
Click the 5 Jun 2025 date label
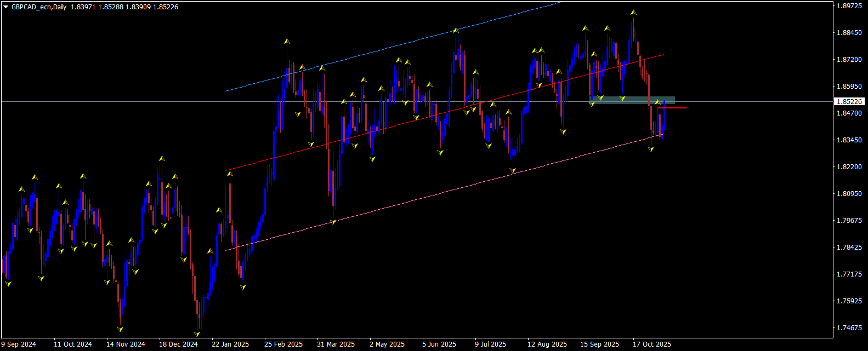(439, 344)
